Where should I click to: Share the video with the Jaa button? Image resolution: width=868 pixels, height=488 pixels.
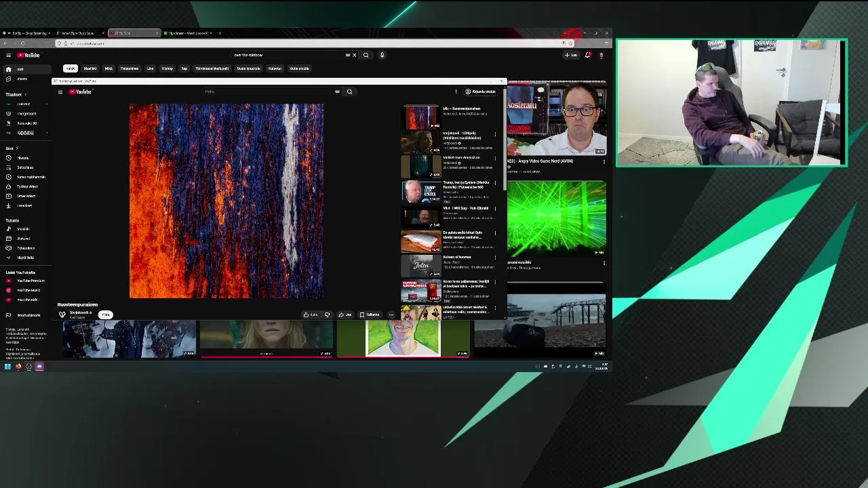tap(345, 314)
